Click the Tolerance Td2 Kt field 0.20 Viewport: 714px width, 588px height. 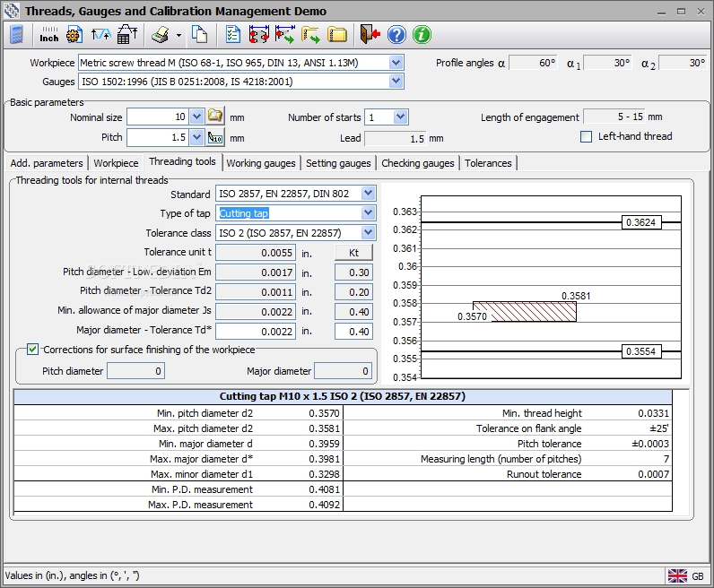tap(353, 292)
